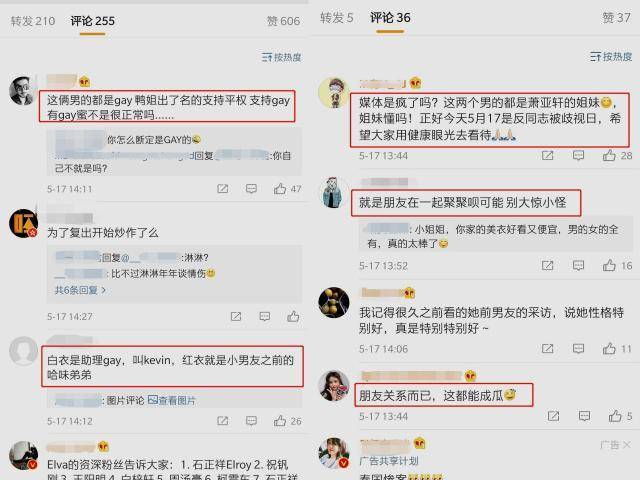Select the 评论 36 tab
Viewport: 640px width, 480px height.
click(390, 18)
